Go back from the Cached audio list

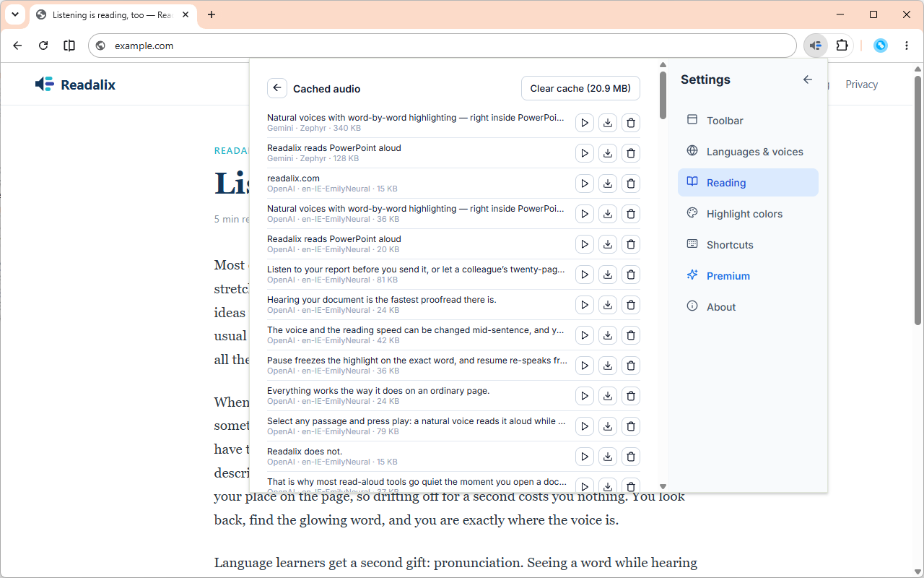(277, 88)
